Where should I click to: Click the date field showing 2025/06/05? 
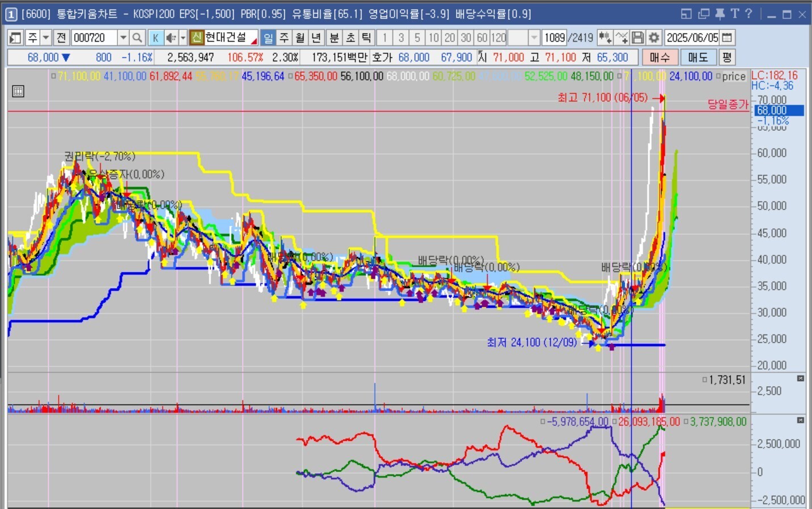692,38
